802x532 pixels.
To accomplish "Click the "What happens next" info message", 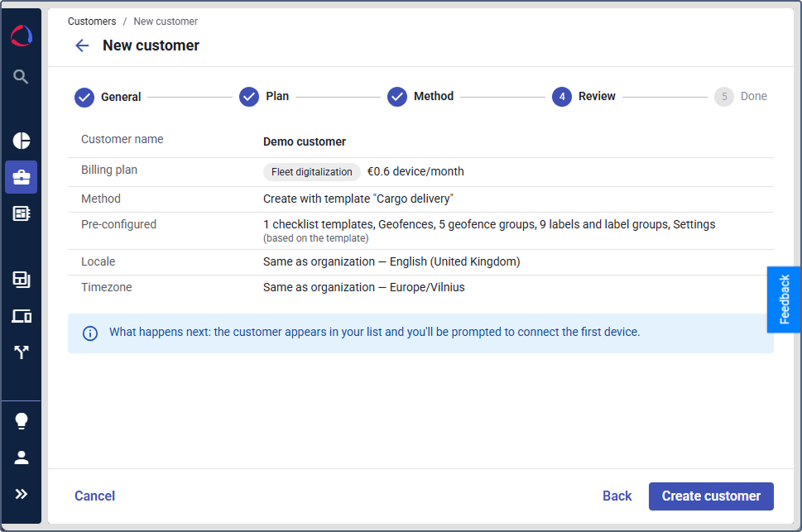I will [374, 332].
